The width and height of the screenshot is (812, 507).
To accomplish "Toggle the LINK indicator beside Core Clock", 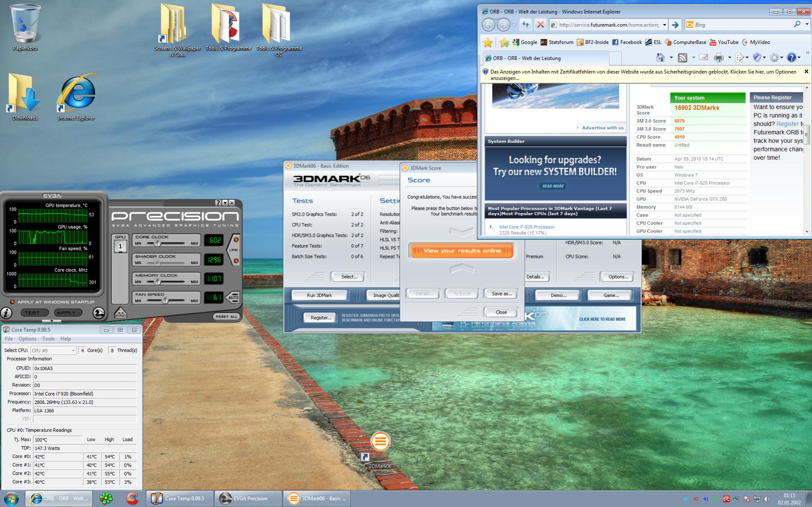I will point(236,240).
